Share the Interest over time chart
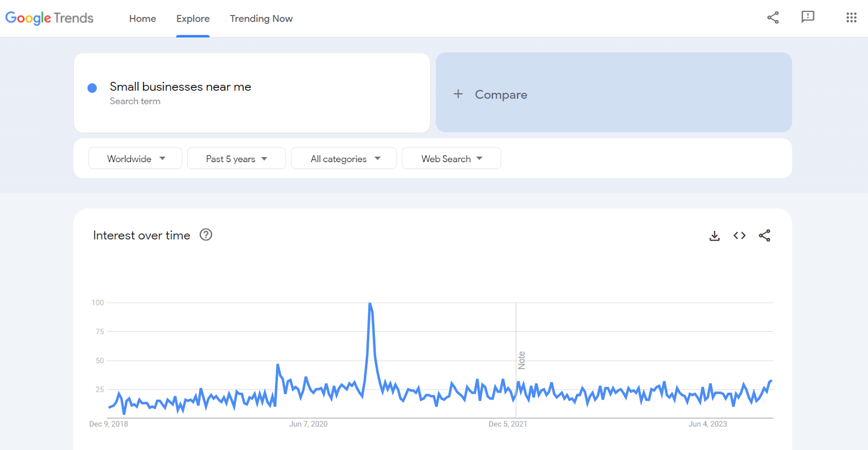 (764, 235)
